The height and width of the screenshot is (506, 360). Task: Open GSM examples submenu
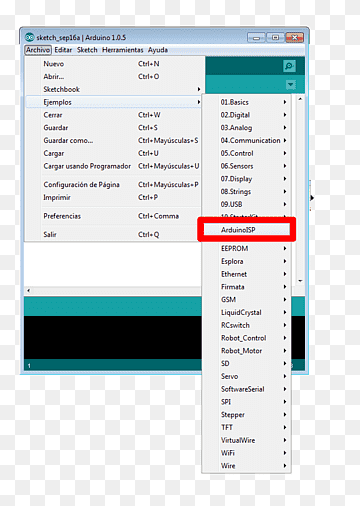(247, 300)
